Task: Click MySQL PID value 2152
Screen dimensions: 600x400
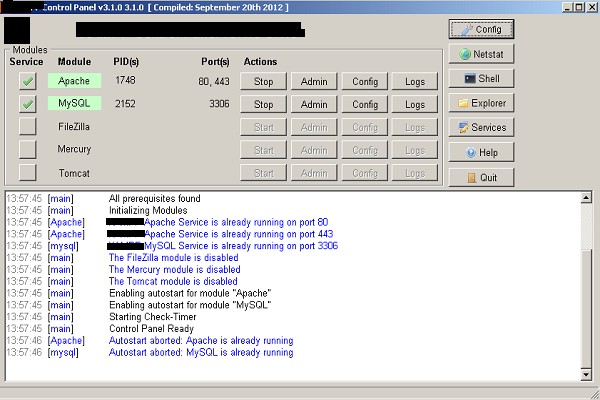Action: point(125,104)
